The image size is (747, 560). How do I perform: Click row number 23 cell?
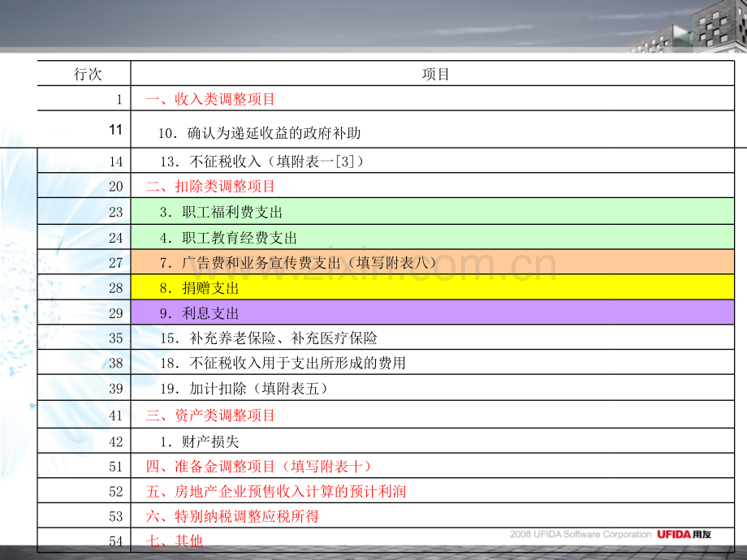84,212
